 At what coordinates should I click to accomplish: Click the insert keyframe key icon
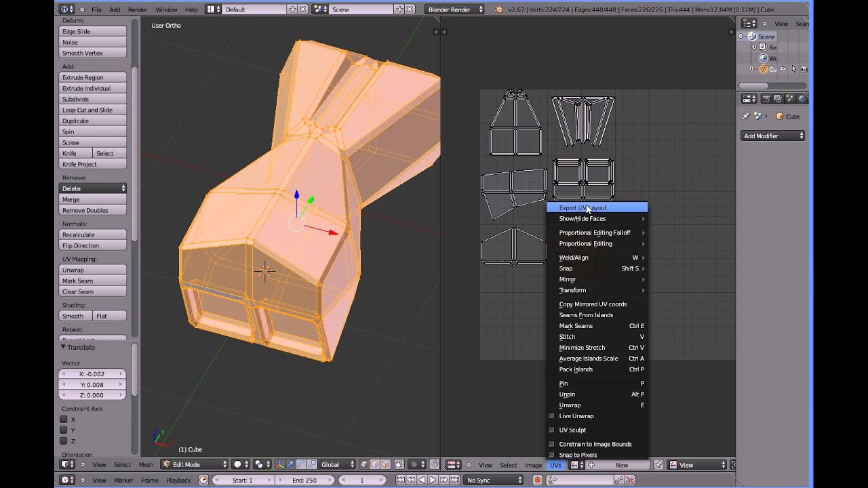pyautogui.click(x=618, y=480)
